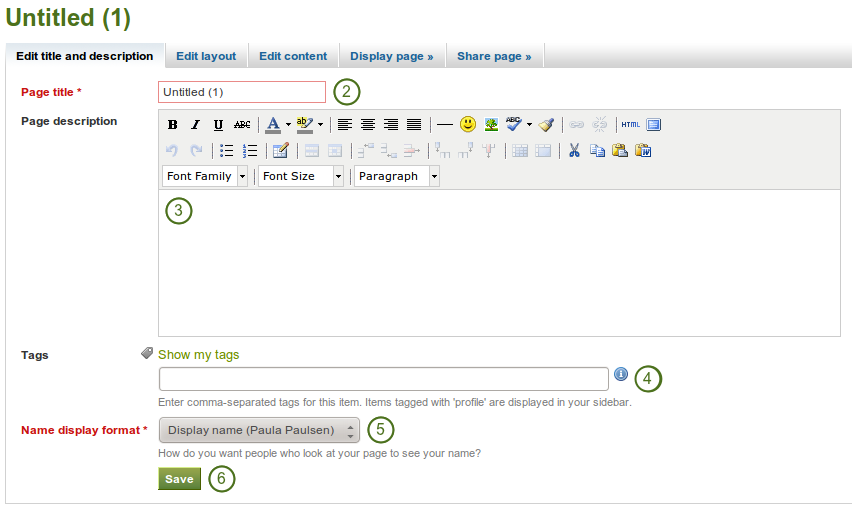Click the cleanup messy code brush icon
852x510 pixels.
click(x=545, y=125)
